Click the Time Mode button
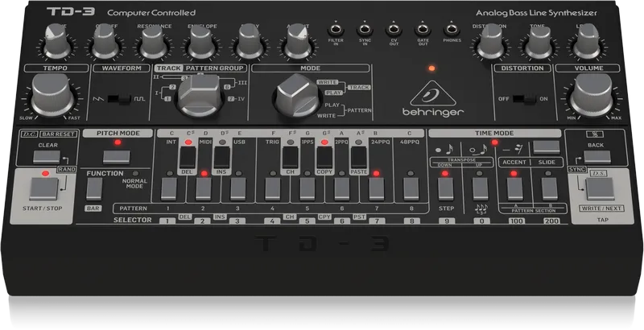 point(547,147)
